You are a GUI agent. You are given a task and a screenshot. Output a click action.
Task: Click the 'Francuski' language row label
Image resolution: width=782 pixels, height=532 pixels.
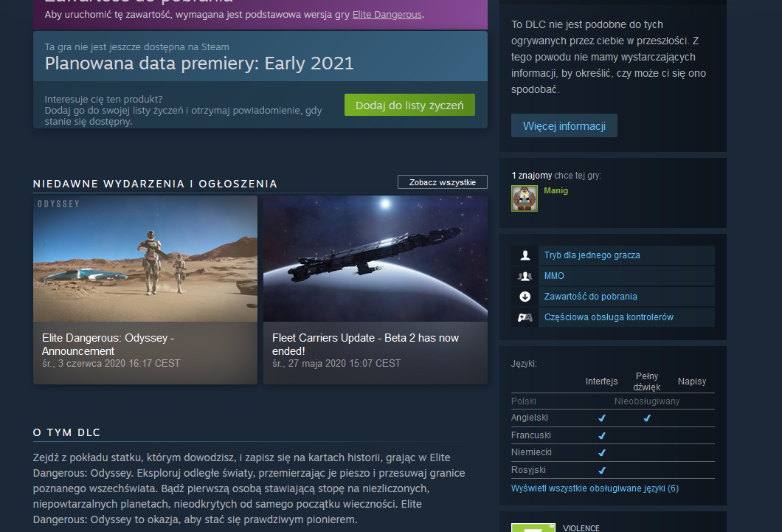point(530,435)
